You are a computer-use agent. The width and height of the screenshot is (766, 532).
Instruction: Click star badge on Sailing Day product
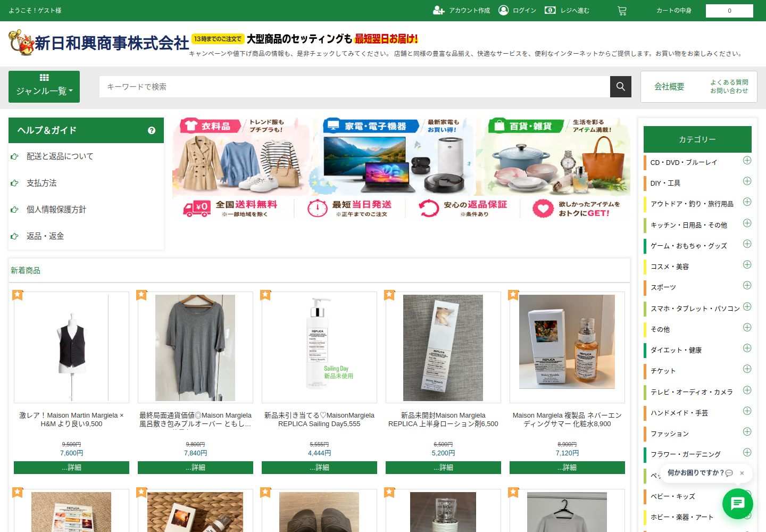click(x=265, y=295)
